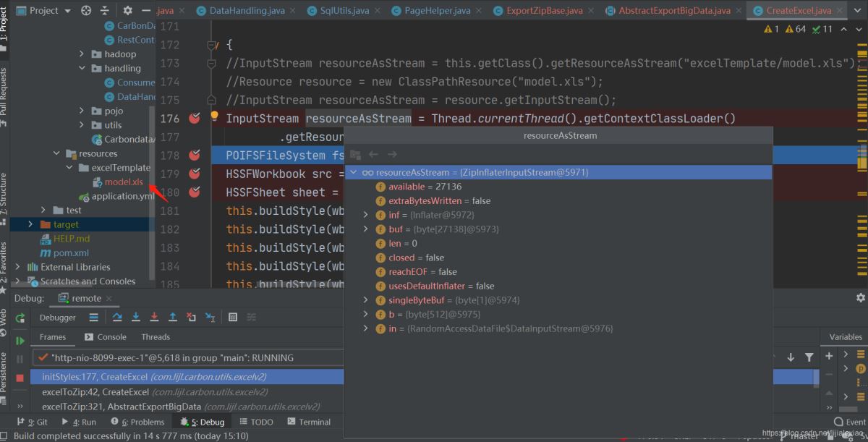This screenshot has height=442, width=868.
Task: Toggle the line 180 breakpoint marker
Action: click(194, 192)
